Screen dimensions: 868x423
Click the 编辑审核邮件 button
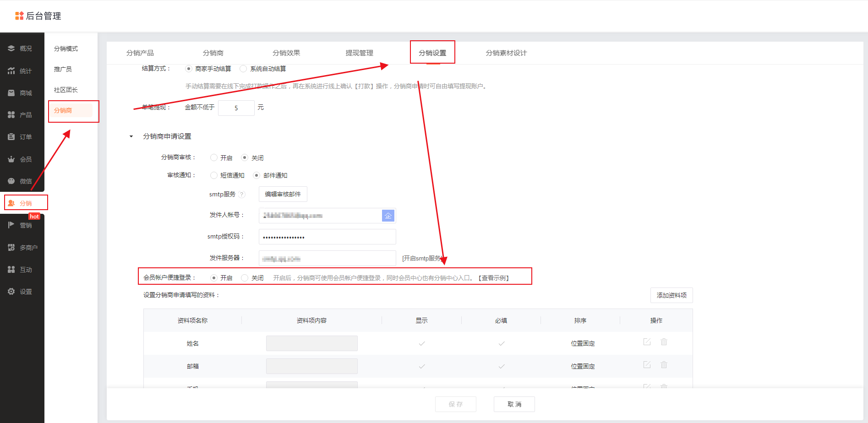coord(283,194)
